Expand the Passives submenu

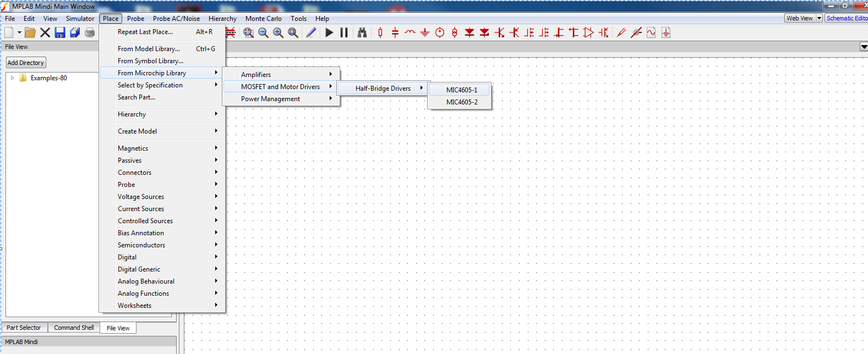(x=162, y=161)
